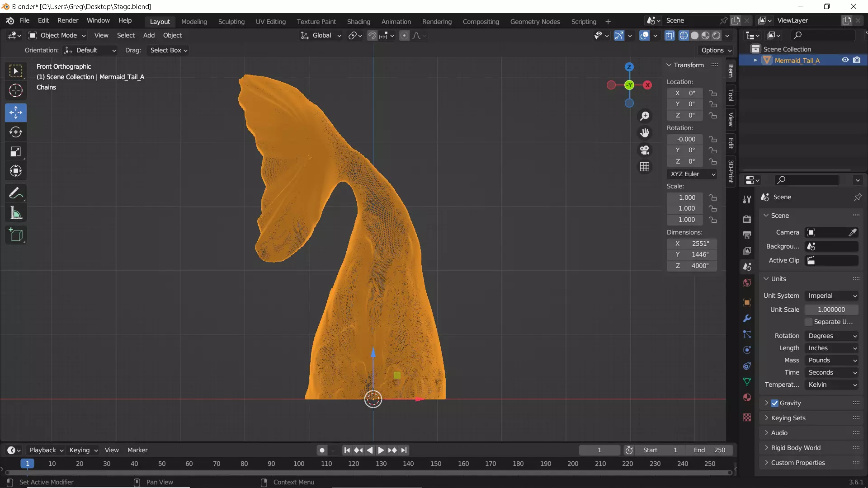The width and height of the screenshot is (868, 488).
Task: Select the Select Box tool
Action: coord(16,71)
